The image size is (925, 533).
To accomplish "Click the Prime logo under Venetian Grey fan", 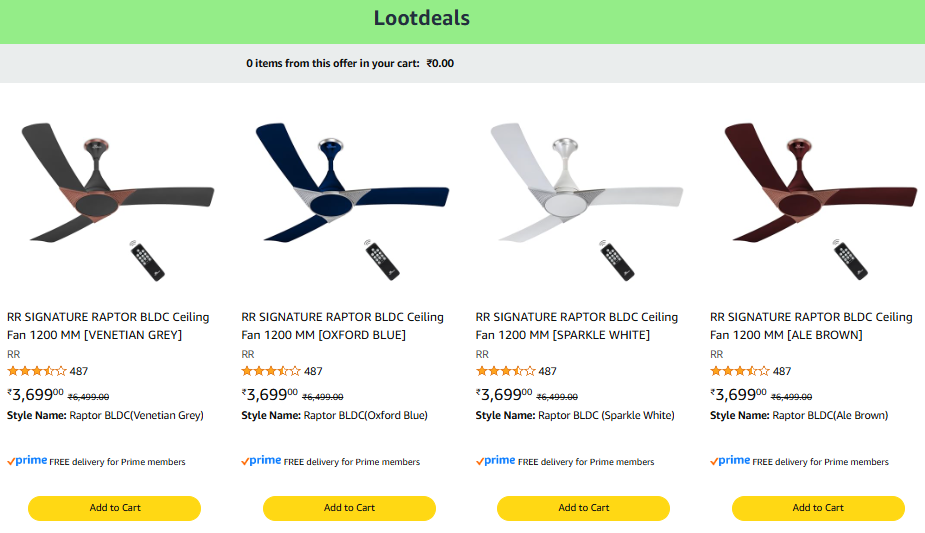I will [x=28, y=461].
